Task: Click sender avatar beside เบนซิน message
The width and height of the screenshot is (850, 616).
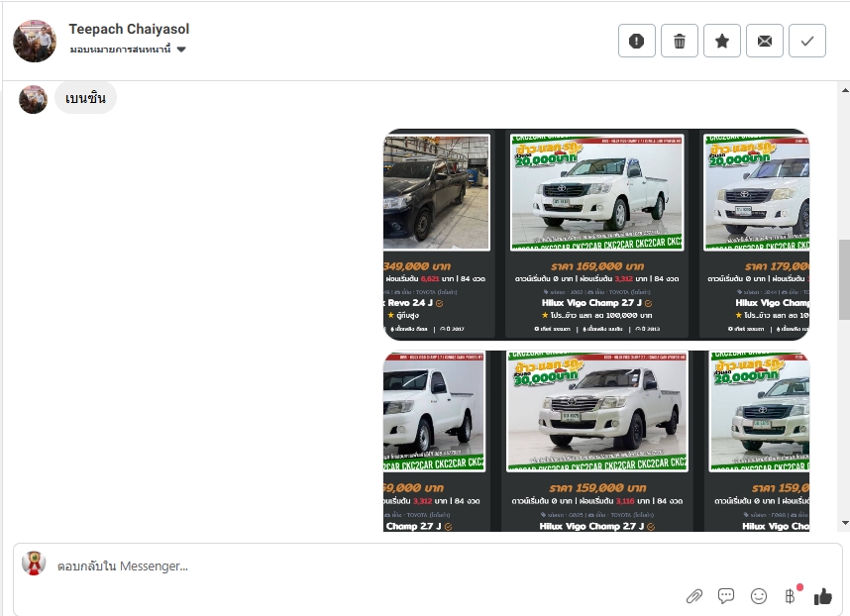Action: 33,99
